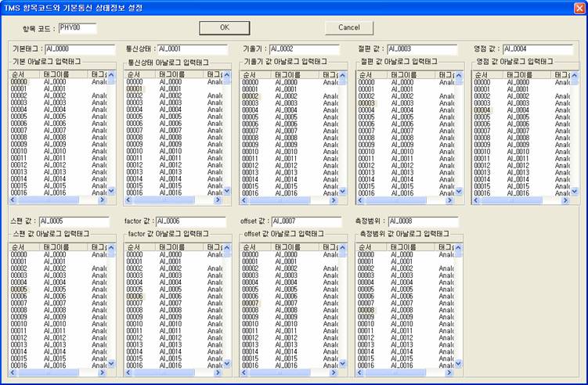
Task: Select row 00007 AI_0007 in offset 값 list
Action: point(290,304)
